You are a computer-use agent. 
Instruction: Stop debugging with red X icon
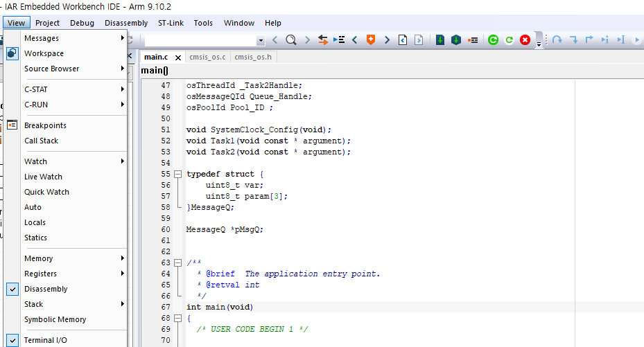tap(525, 39)
